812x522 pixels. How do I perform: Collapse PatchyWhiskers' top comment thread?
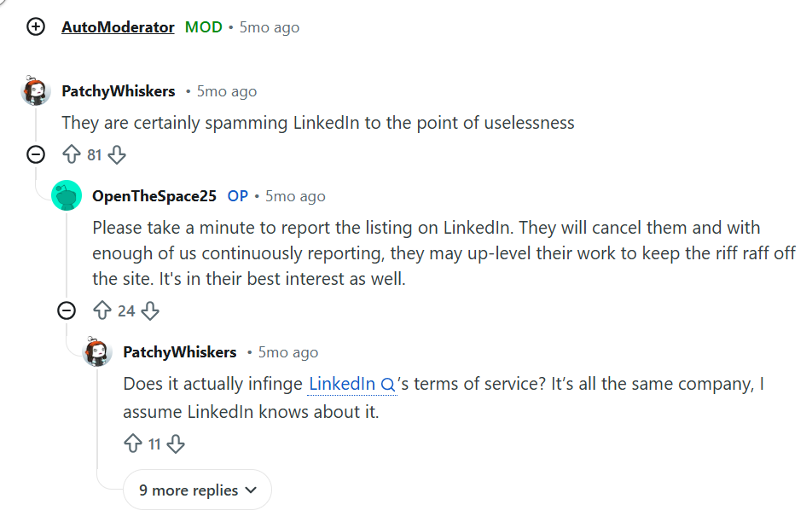pos(36,155)
